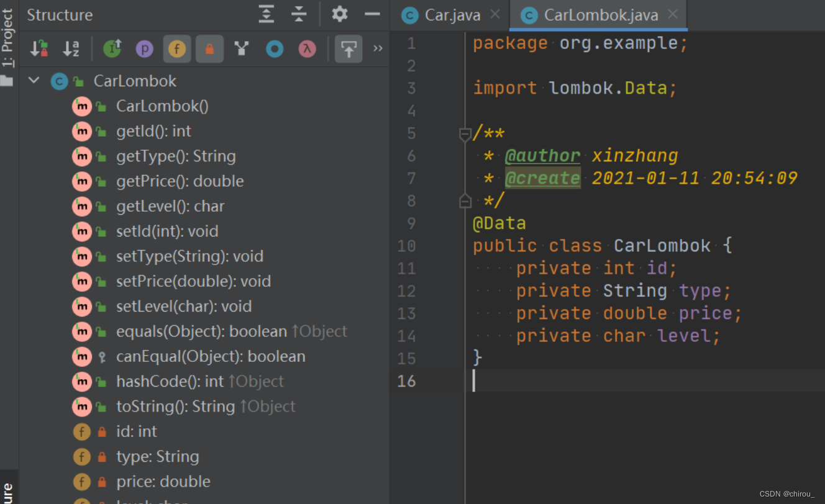Screen dimensions: 825x504
Task: Select canEqual(Object): boolean method
Action: tap(211, 356)
